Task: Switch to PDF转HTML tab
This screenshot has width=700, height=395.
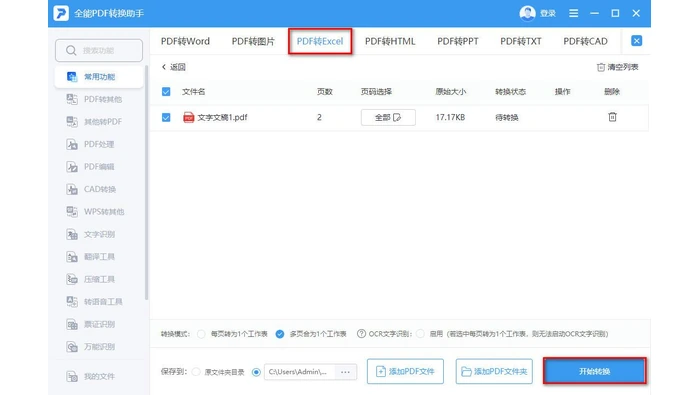Action: pos(390,42)
